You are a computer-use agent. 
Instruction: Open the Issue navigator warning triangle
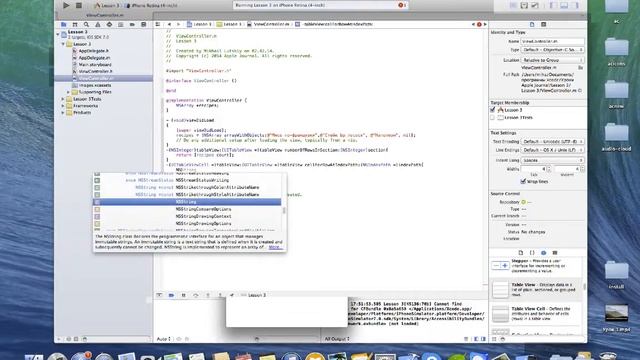click(98, 24)
